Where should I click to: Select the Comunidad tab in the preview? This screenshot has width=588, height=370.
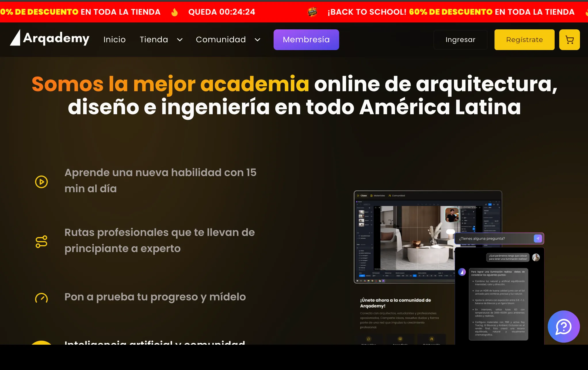(x=396, y=196)
